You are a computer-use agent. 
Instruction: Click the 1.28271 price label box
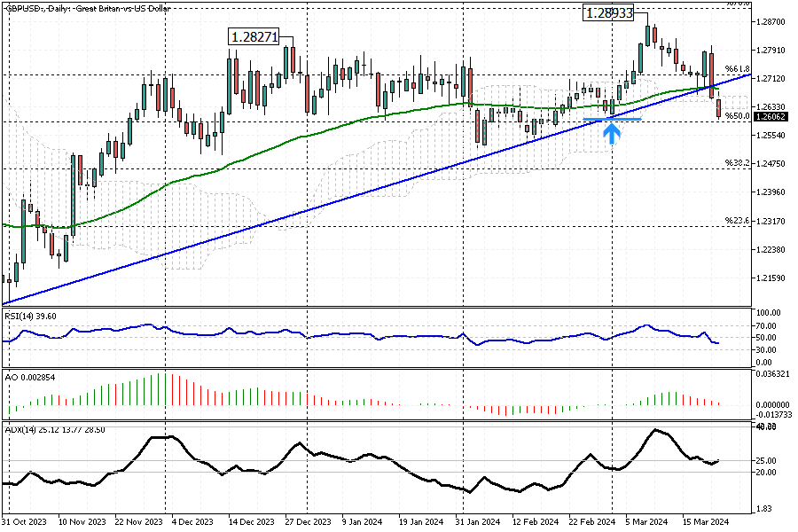coord(255,36)
